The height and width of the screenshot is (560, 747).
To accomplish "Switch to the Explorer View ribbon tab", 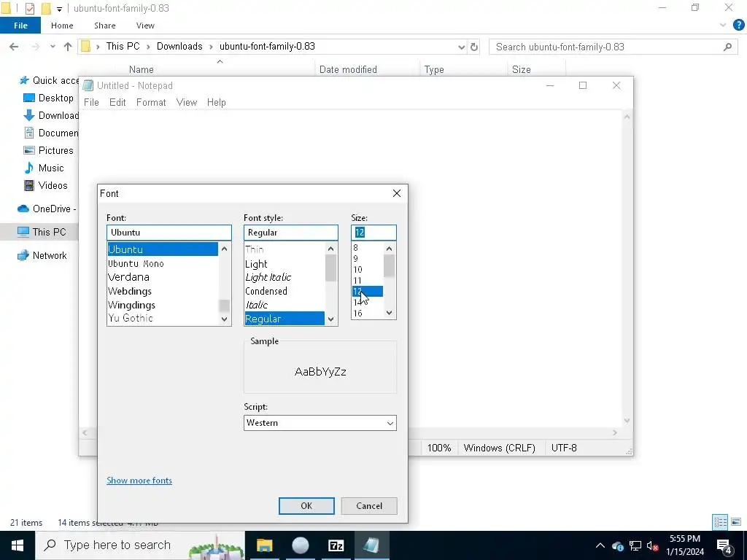I will [145, 26].
